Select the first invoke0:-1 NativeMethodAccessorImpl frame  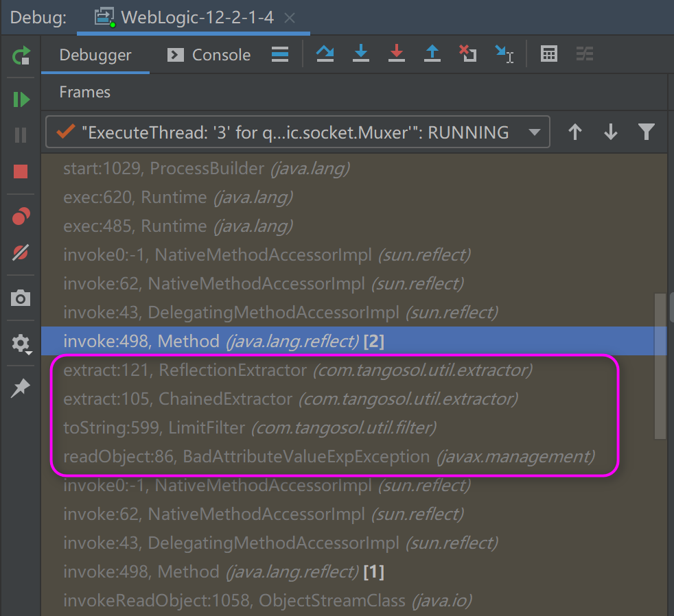point(353,254)
